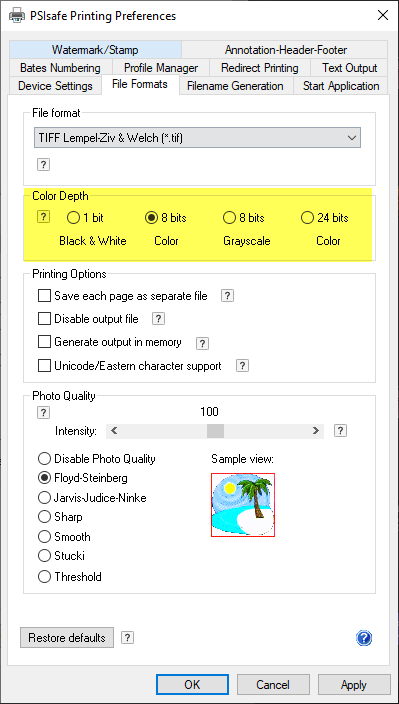Open the Bates Numbering tab

(60, 68)
